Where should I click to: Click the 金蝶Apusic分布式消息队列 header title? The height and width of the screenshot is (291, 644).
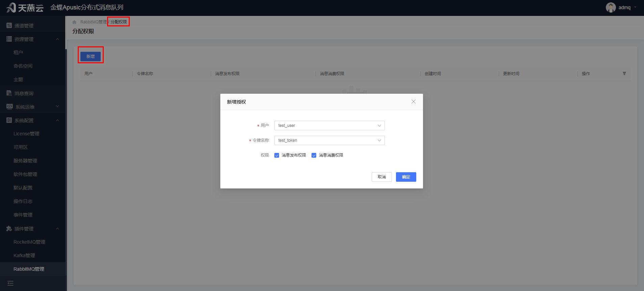87,7
